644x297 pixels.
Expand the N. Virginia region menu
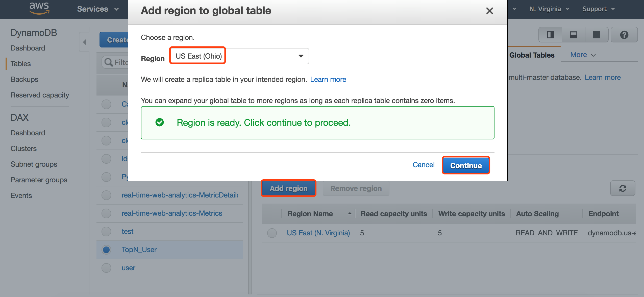coord(549,9)
